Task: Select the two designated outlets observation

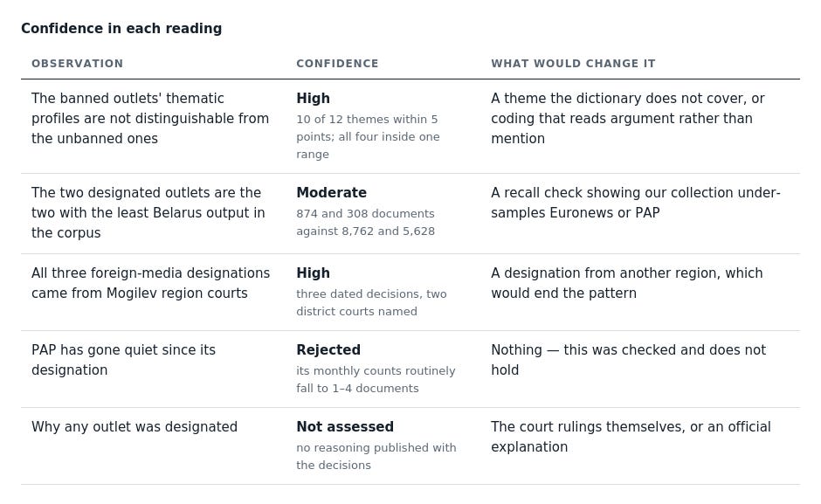Action: (x=148, y=213)
